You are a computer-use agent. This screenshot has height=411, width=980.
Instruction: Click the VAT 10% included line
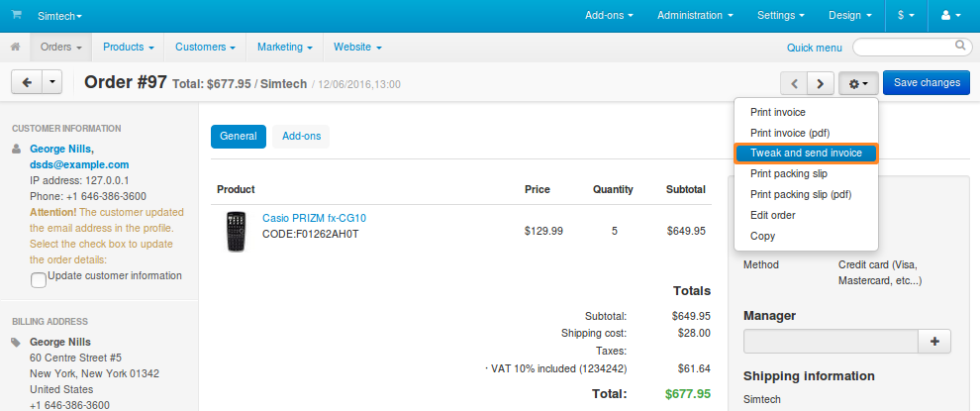pyautogui.click(x=555, y=369)
